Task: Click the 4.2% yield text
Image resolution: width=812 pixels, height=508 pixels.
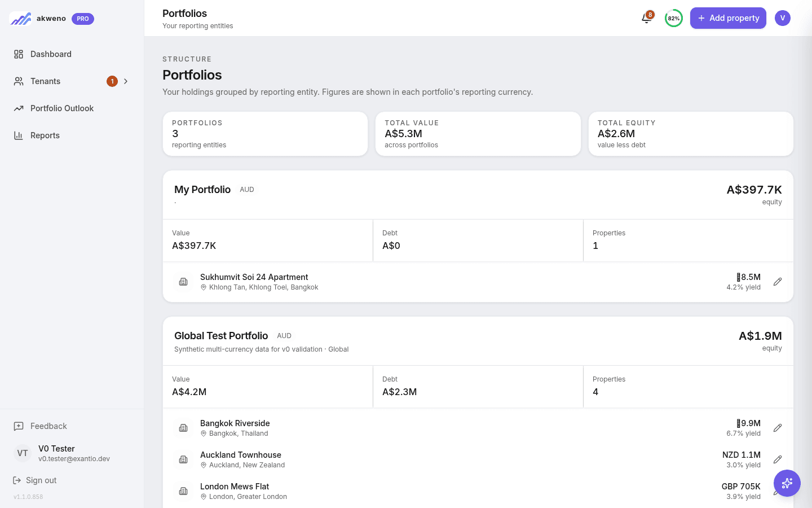Action: click(743, 287)
